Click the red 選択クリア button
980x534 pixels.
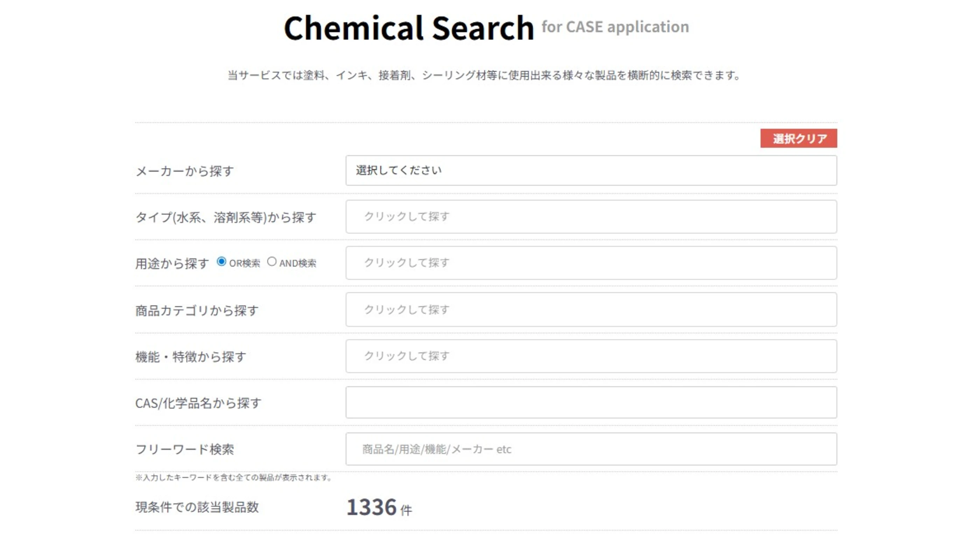point(798,138)
